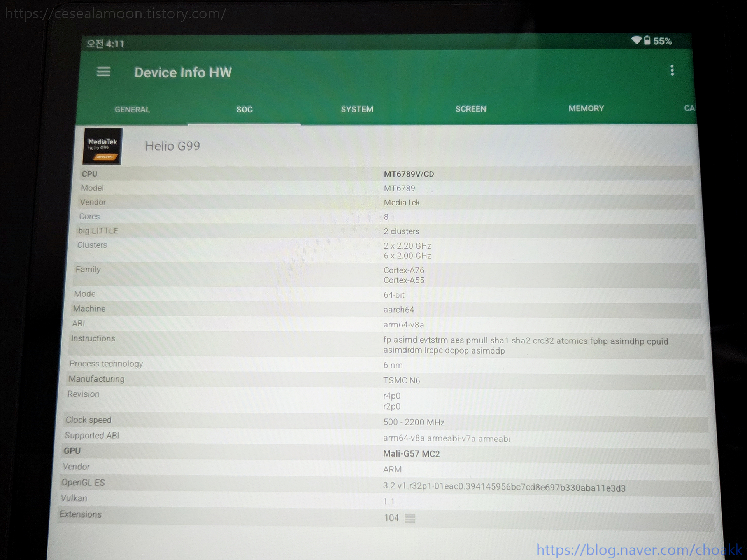The image size is (747, 560).
Task: Tap the 6 x 2.00 GHz cluster entry
Action: click(x=407, y=256)
